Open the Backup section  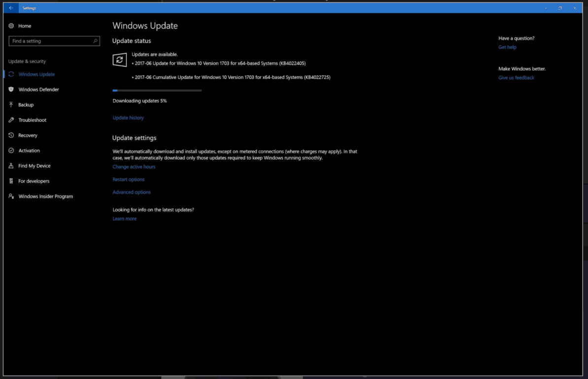click(x=26, y=105)
